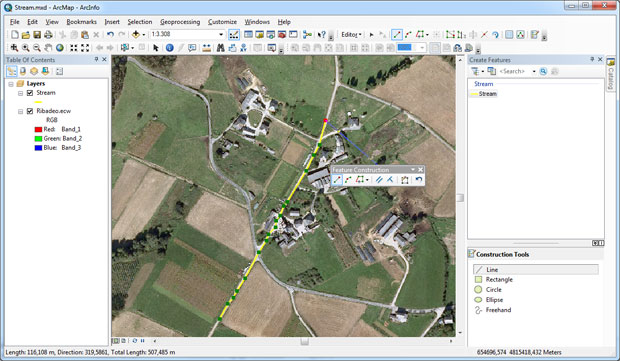The width and height of the screenshot is (620, 361).
Task: Choose the Line construction tool
Action: point(535,270)
